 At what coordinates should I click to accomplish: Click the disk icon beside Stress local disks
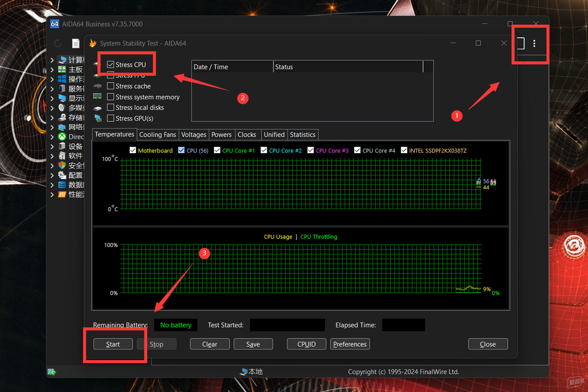[x=97, y=108]
